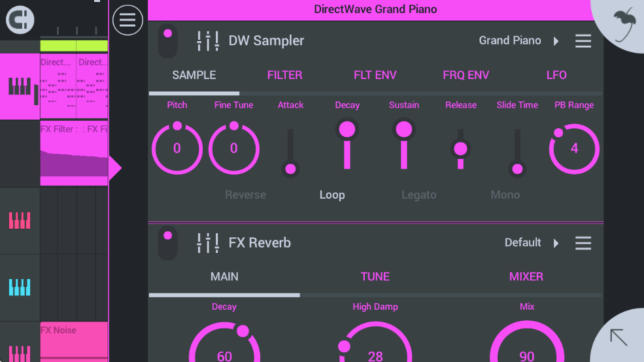The height and width of the screenshot is (362, 644).
Task: Click the Release slider handle
Action: pyautogui.click(x=460, y=148)
